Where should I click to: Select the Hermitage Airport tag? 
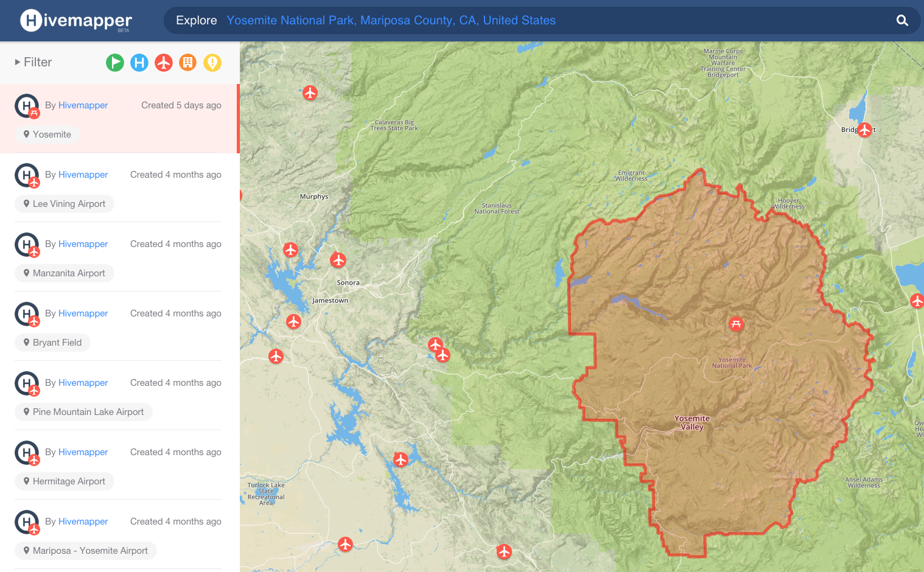click(65, 481)
